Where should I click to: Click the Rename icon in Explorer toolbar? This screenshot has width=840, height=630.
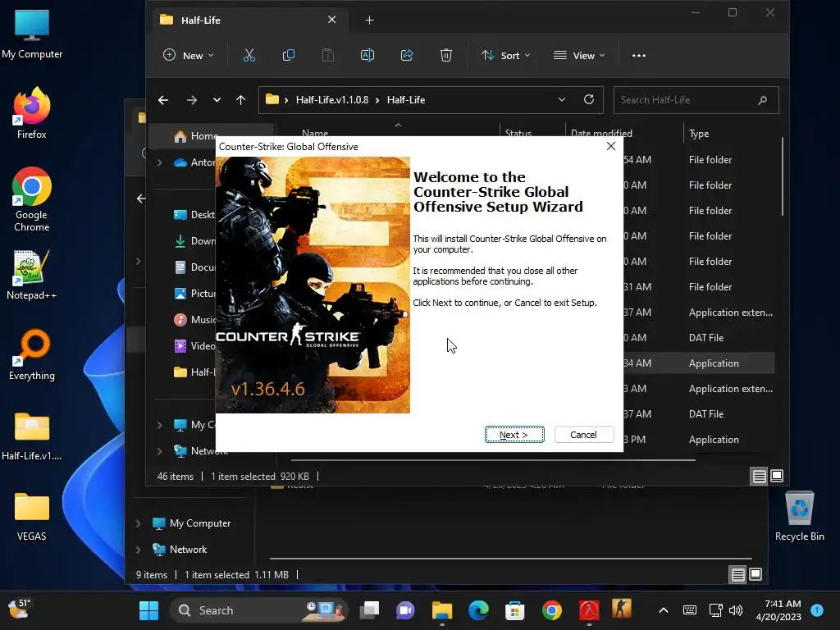tap(367, 55)
